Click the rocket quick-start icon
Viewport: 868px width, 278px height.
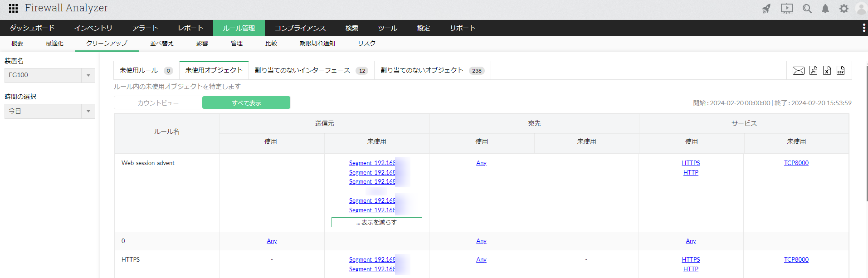(766, 9)
